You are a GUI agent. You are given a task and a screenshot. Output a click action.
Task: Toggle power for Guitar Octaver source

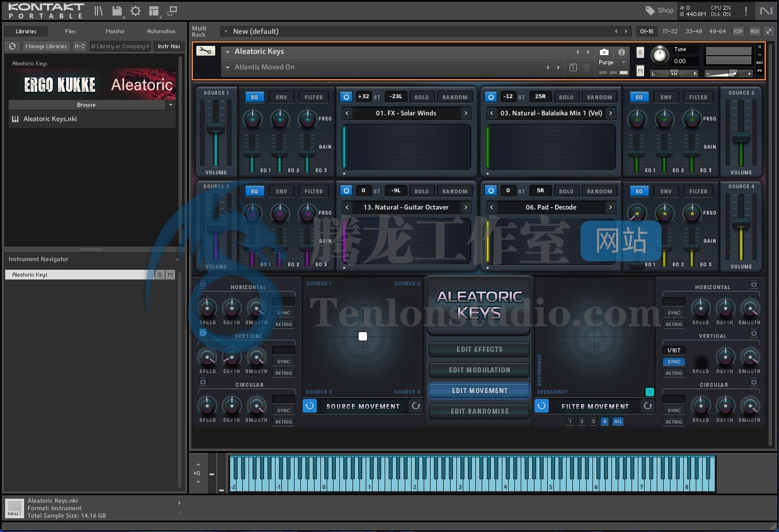click(346, 191)
